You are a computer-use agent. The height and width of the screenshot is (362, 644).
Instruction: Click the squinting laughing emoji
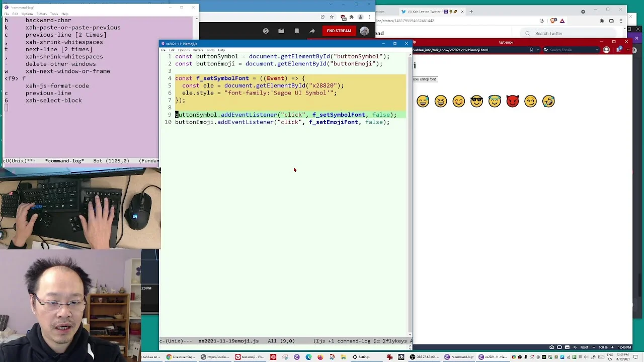tap(441, 102)
